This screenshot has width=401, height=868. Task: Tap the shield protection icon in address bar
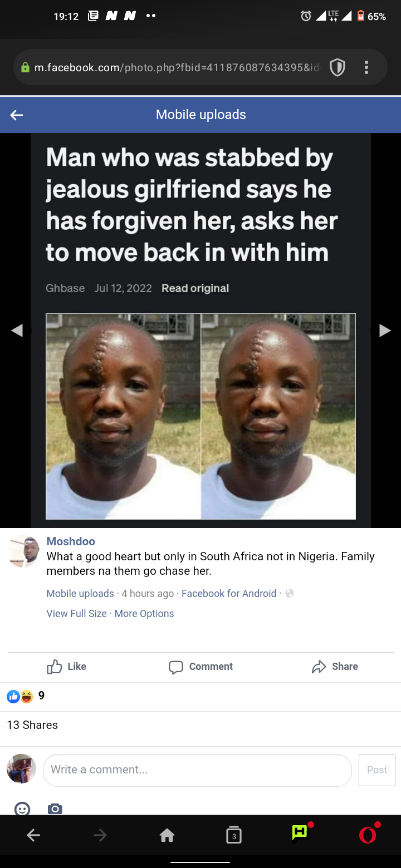click(x=338, y=68)
